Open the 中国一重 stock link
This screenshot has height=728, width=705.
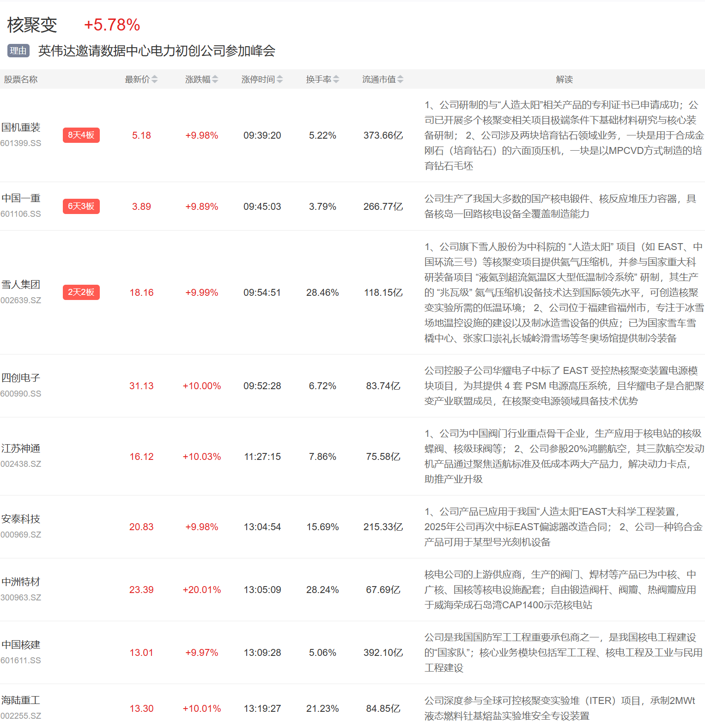(x=21, y=198)
